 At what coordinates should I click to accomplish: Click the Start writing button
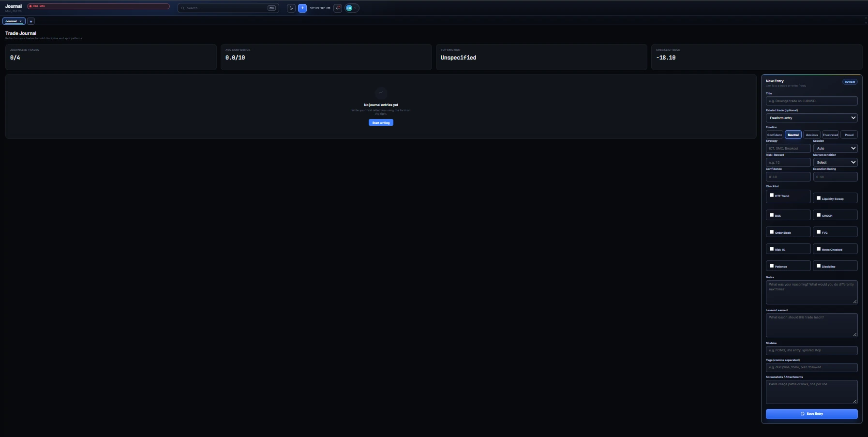381,123
